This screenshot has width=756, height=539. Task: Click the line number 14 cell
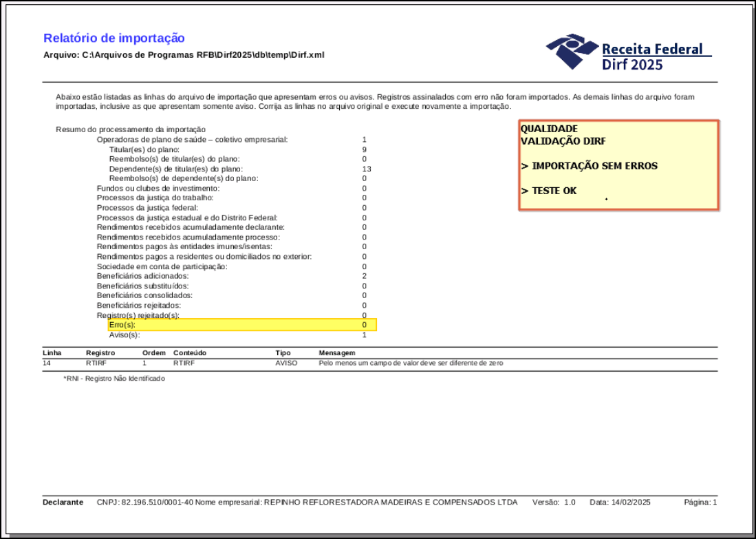[x=46, y=363]
